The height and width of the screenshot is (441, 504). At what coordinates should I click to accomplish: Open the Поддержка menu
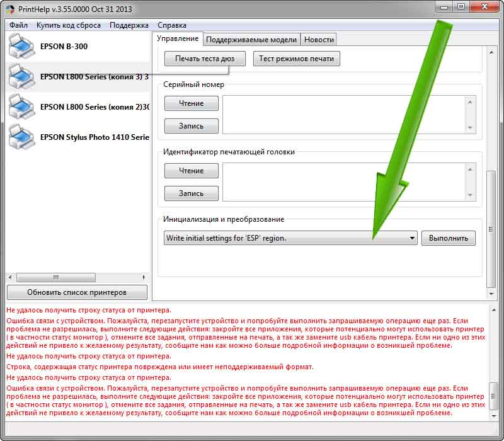(x=129, y=25)
